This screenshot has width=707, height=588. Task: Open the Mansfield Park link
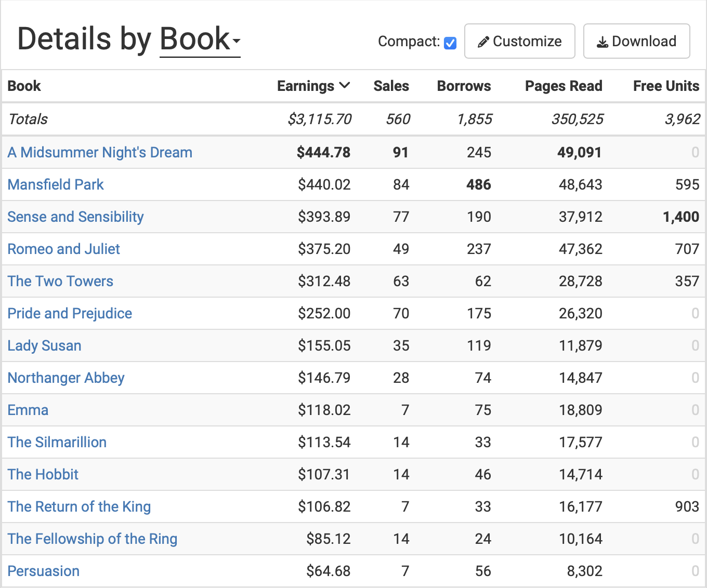tap(56, 184)
